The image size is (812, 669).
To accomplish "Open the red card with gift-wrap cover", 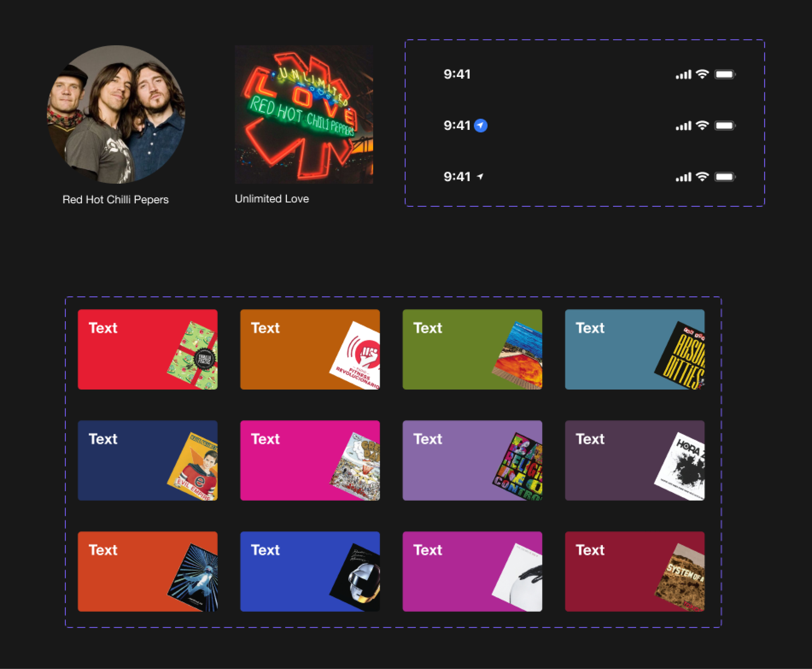I will coord(148,350).
